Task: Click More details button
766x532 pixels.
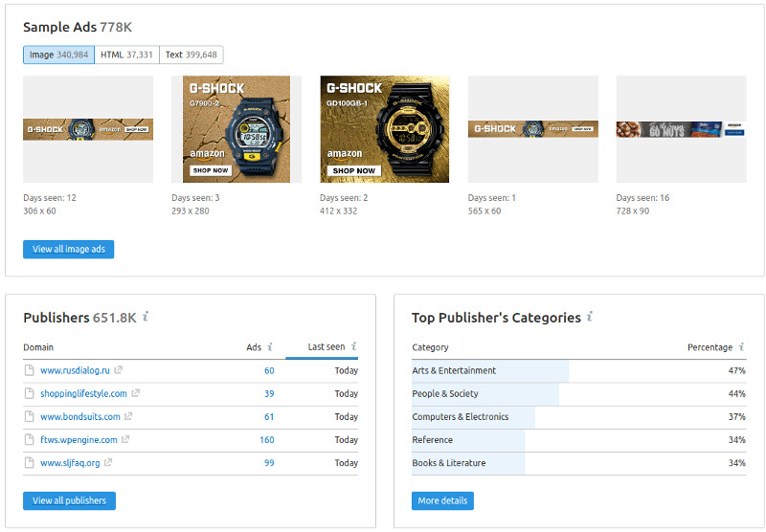Action: click(442, 500)
